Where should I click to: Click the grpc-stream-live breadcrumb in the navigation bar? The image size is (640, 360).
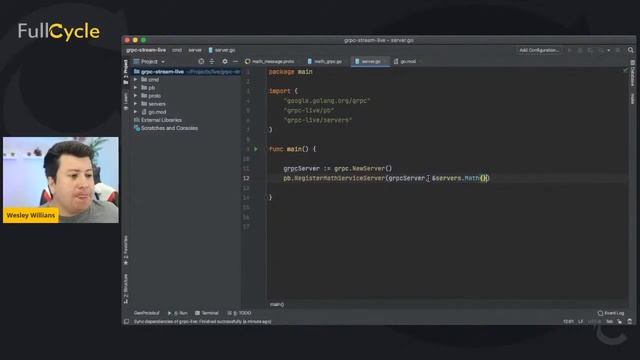[146, 50]
